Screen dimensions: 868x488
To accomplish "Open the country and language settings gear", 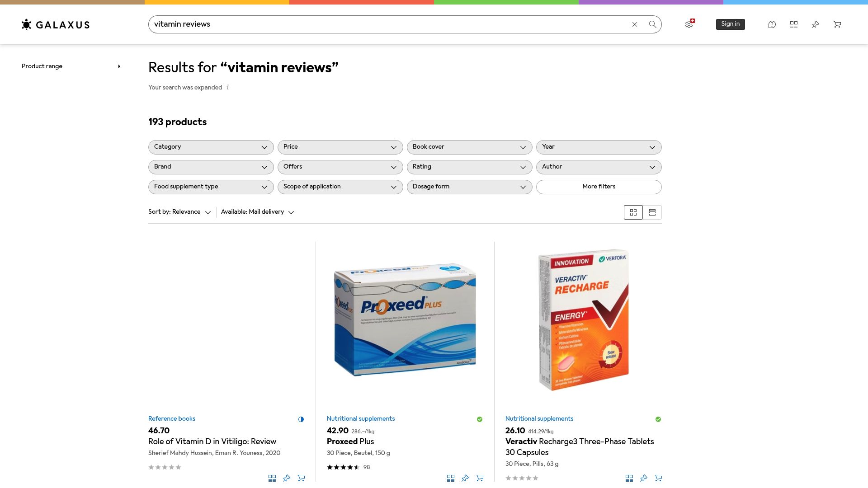I will tap(689, 24).
